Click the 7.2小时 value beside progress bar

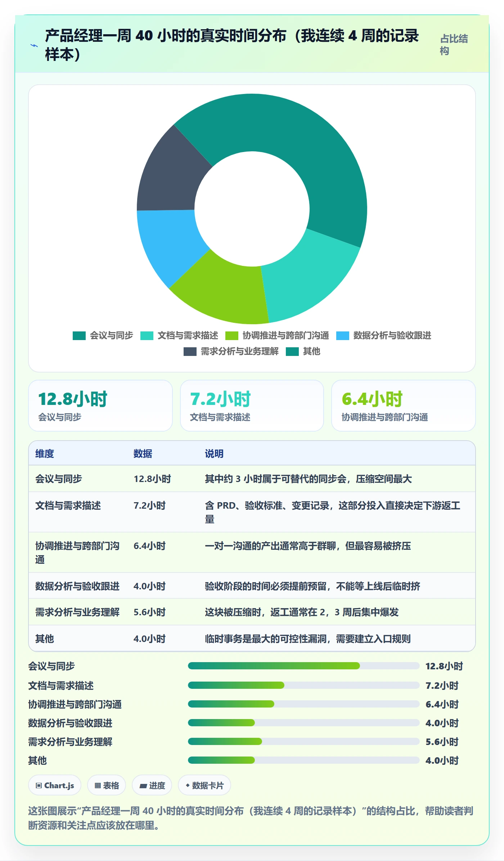click(442, 686)
